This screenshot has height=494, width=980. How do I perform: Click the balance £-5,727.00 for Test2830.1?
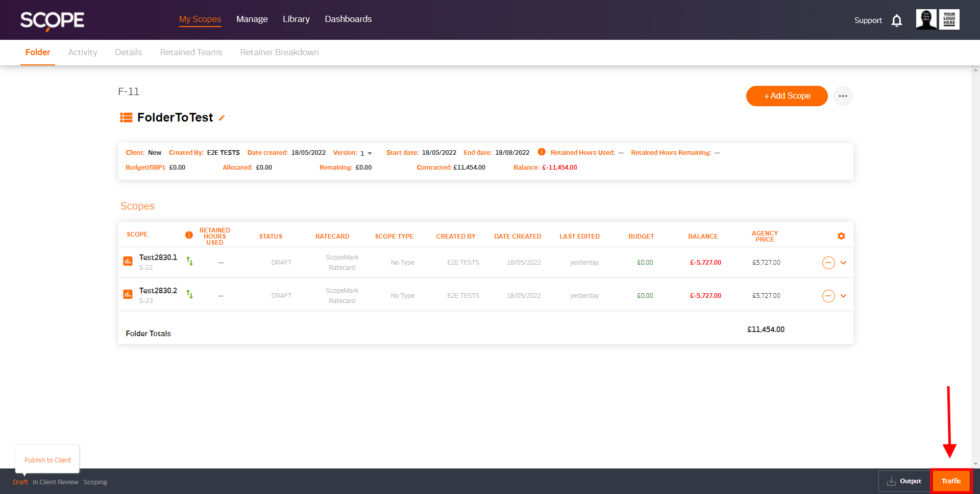tap(705, 263)
